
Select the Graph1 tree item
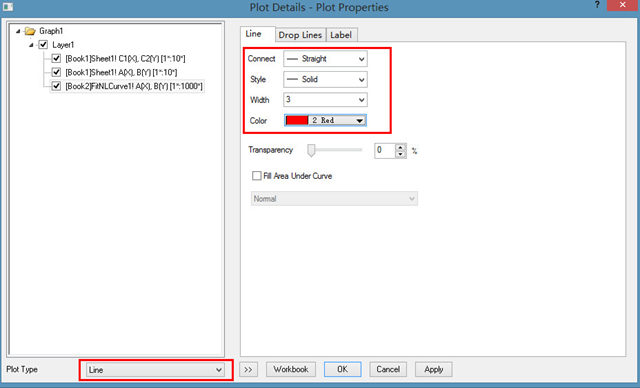(51, 31)
